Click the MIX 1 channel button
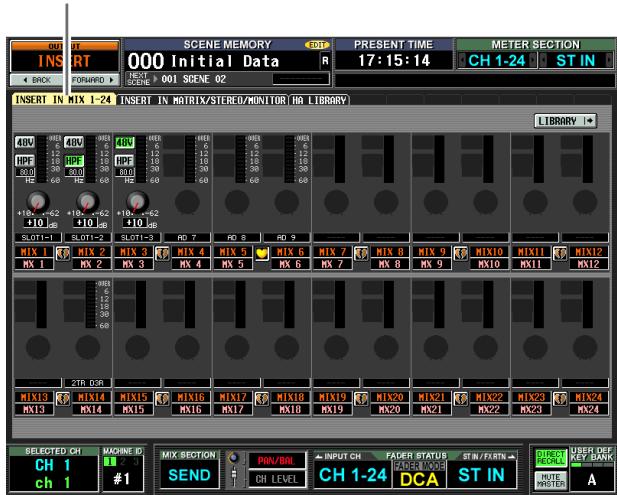 pyautogui.click(x=34, y=252)
